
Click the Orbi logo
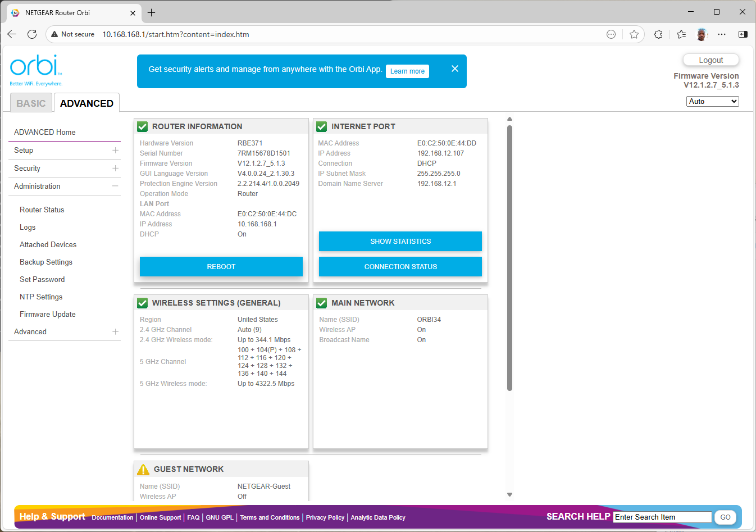tap(36, 70)
